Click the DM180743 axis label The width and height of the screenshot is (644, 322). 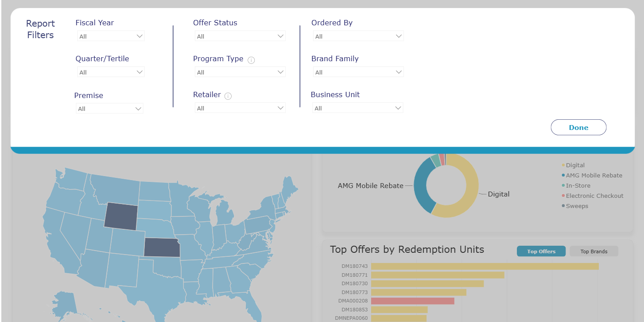point(355,267)
